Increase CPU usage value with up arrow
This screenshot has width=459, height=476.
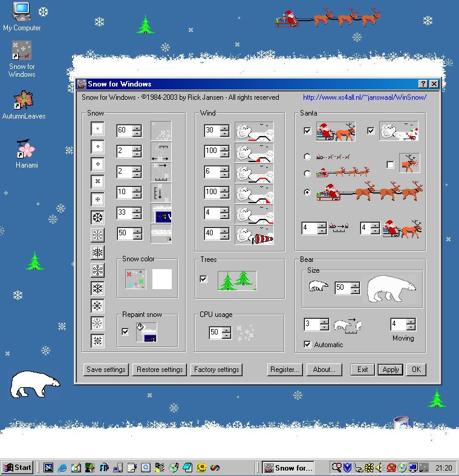coord(226,330)
